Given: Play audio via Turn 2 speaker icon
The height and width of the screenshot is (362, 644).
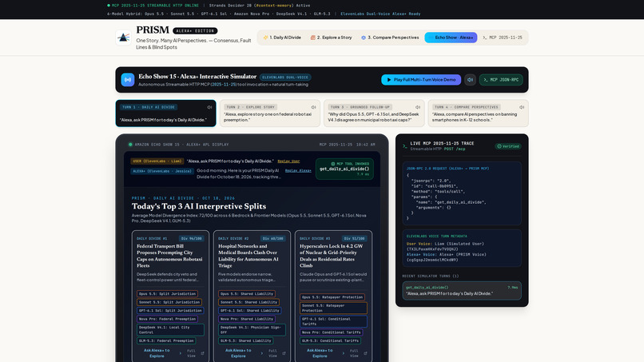Looking at the screenshot, I should click(313, 107).
